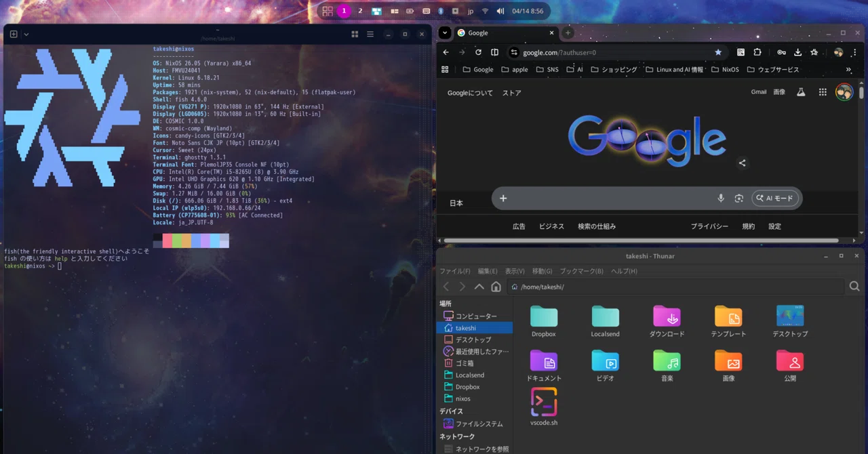Open the Google bookmarks folder
Image resolution: width=868 pixels, height=454 pixels.
click(478, 69)
